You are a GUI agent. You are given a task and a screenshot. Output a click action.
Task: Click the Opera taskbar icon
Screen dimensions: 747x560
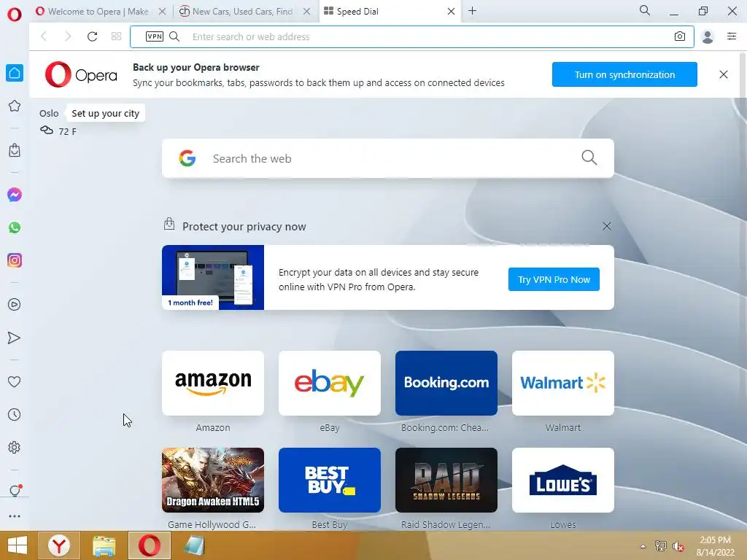pos(150,545)
